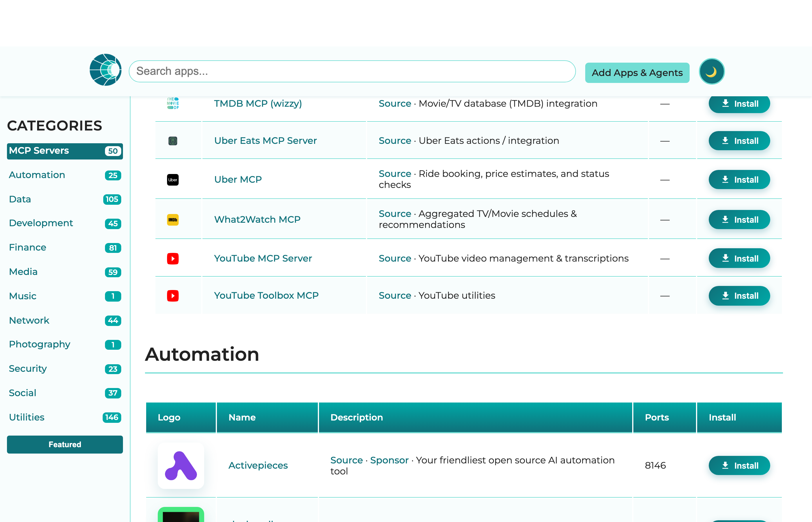Open Sponsor link for Activepieces

tap(389, 460)
